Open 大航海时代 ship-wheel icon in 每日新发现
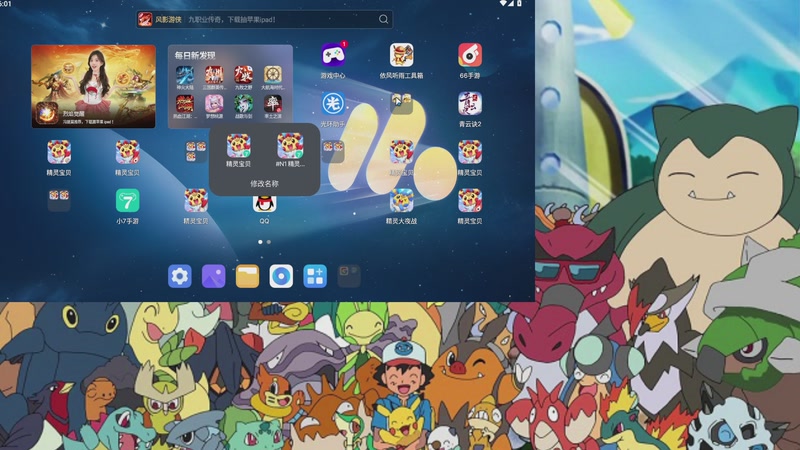800x450 pixels. (273, 75)
